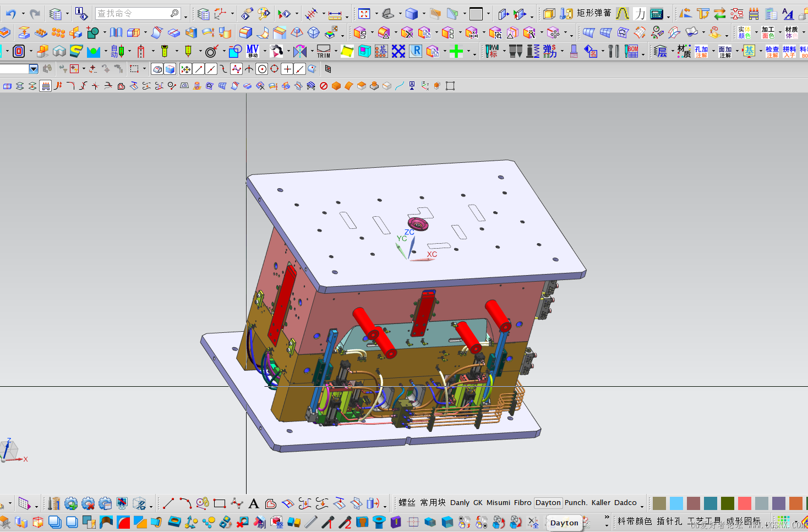
Task: Select the text A tool in bottom toolbar
Action: pos(253,503)
